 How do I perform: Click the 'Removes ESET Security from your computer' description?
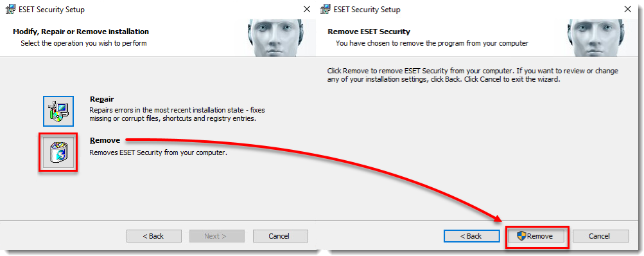(x=159, y=152)
